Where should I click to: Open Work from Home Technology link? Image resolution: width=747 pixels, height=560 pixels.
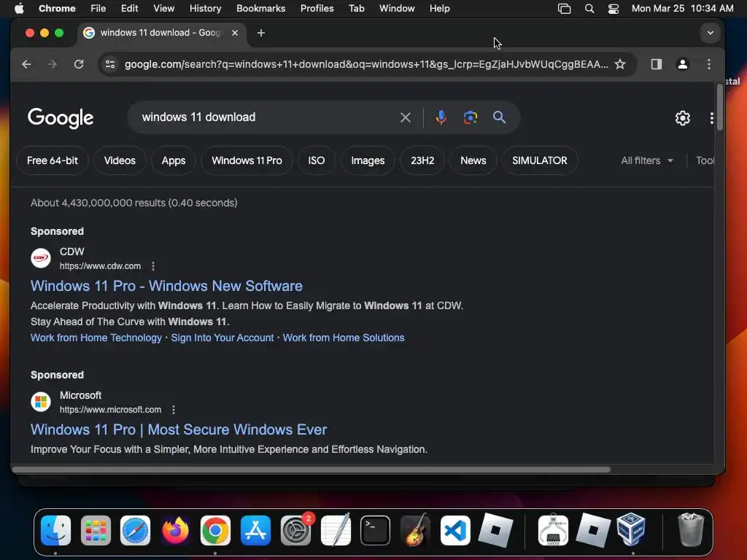point(96,338)
